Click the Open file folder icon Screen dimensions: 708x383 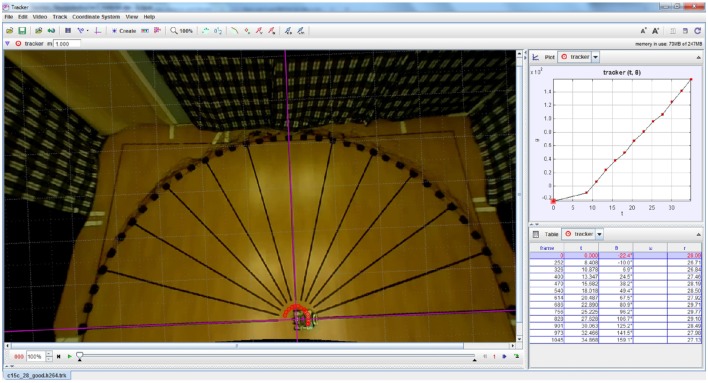click(x=9, y=31)
